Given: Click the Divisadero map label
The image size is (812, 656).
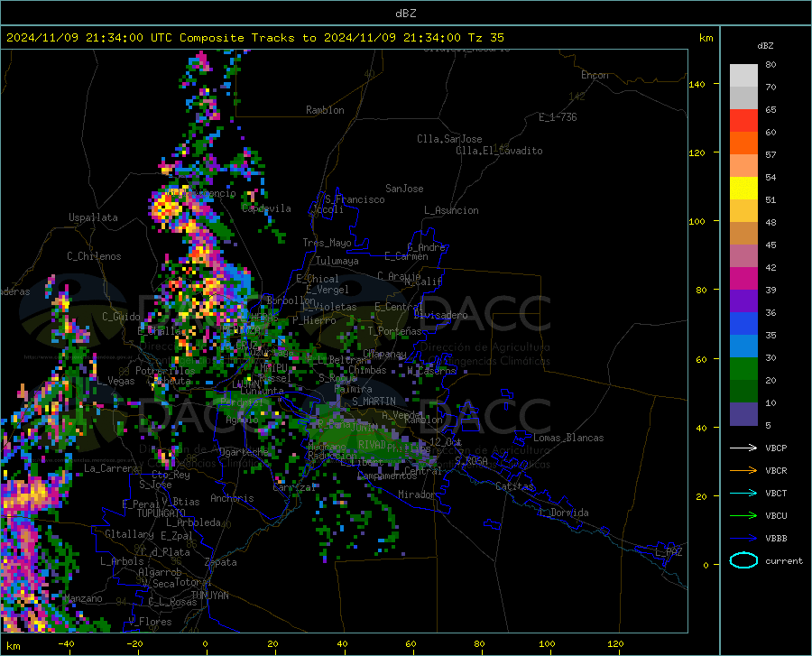Looking at the screenshot, I should [x=440, y=315].
